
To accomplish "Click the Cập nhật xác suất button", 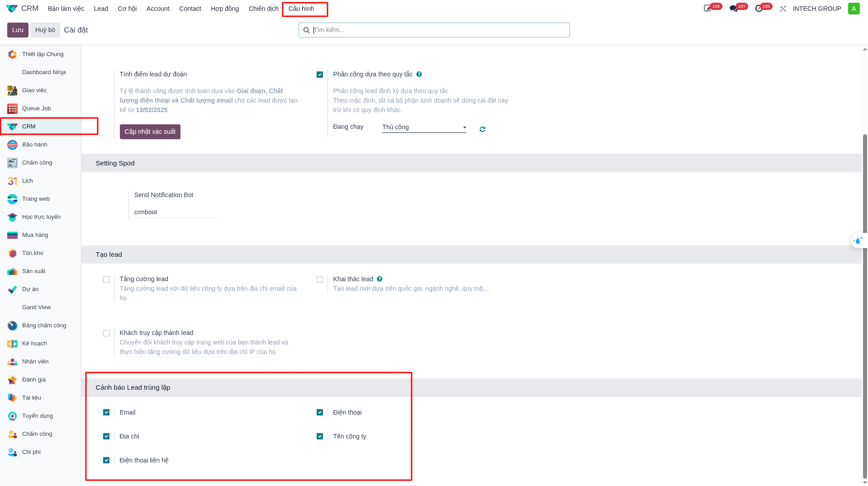I will point(150,132).
